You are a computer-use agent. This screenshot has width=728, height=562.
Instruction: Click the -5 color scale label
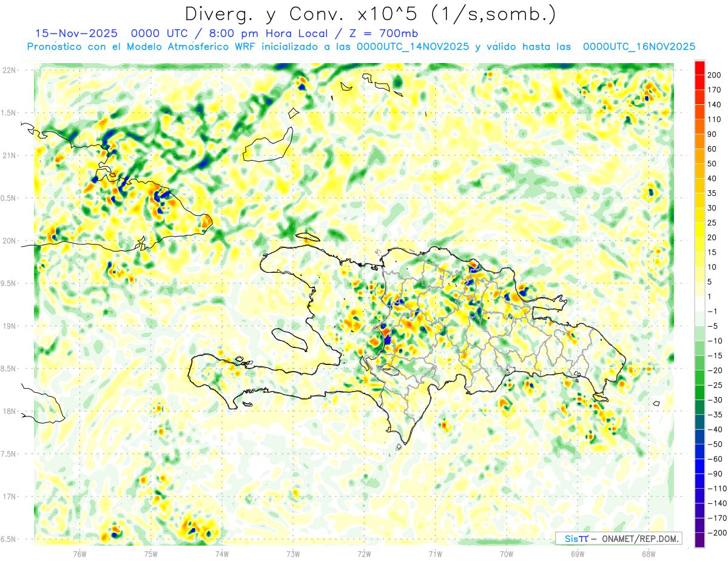tap(712, 326)
